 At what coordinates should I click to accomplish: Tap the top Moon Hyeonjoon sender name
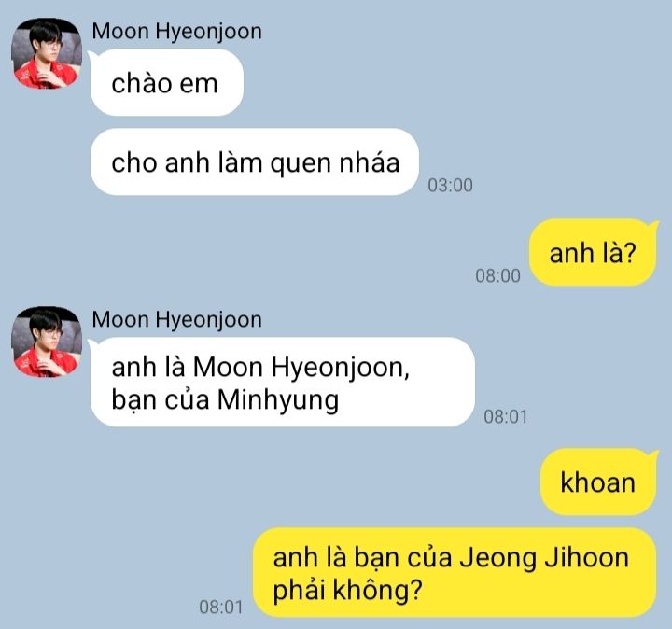177,32
